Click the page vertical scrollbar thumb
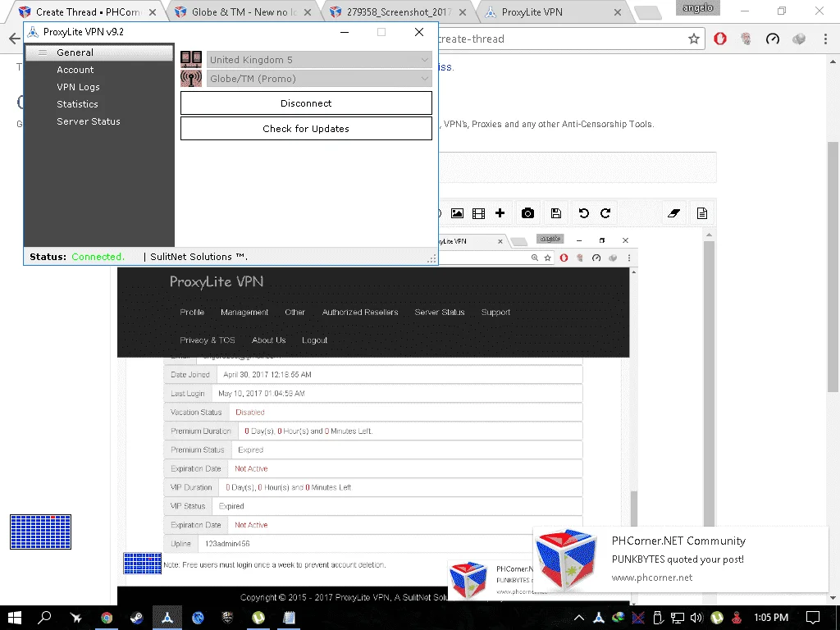The image size is (840, 630). click(x=832, y=267)
